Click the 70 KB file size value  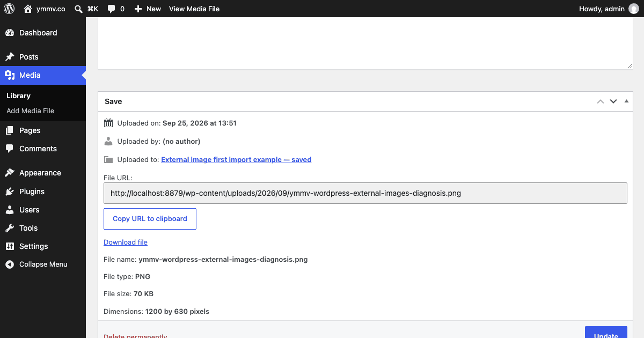(143, 293)
